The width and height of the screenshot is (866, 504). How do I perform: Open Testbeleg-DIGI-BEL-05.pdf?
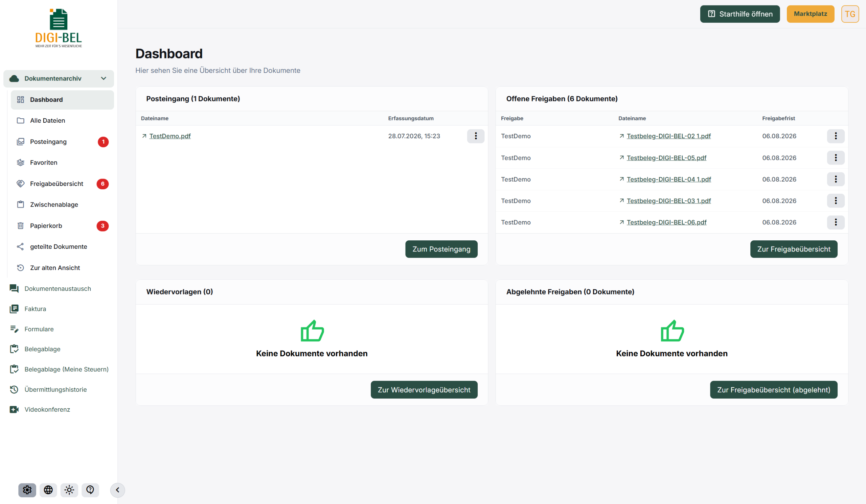pos(666,158)
